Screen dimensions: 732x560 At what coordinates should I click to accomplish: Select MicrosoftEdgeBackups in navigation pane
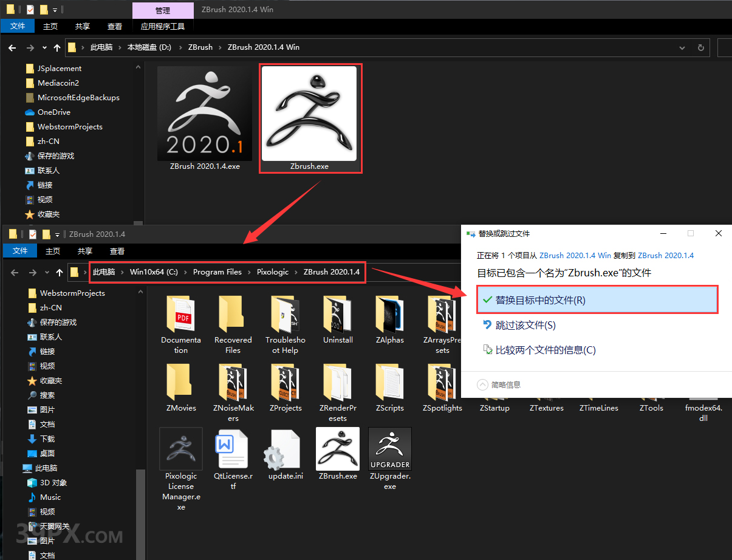tap(78, 98)
